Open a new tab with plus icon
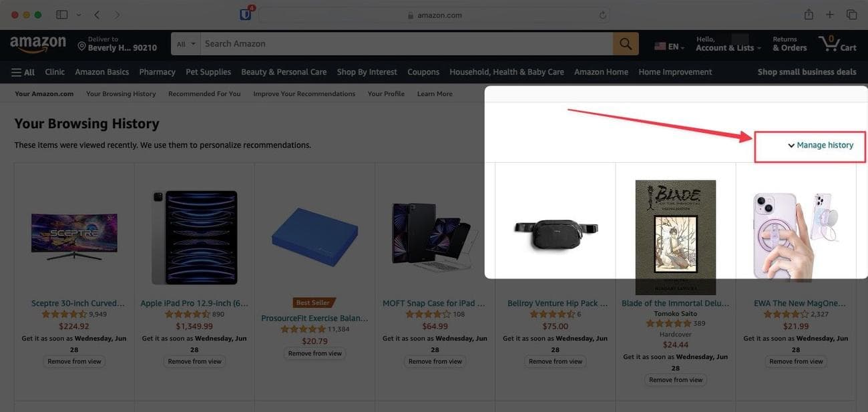This screenshot has width=868, height=412. pyautogui.click(x=830, y=15)
